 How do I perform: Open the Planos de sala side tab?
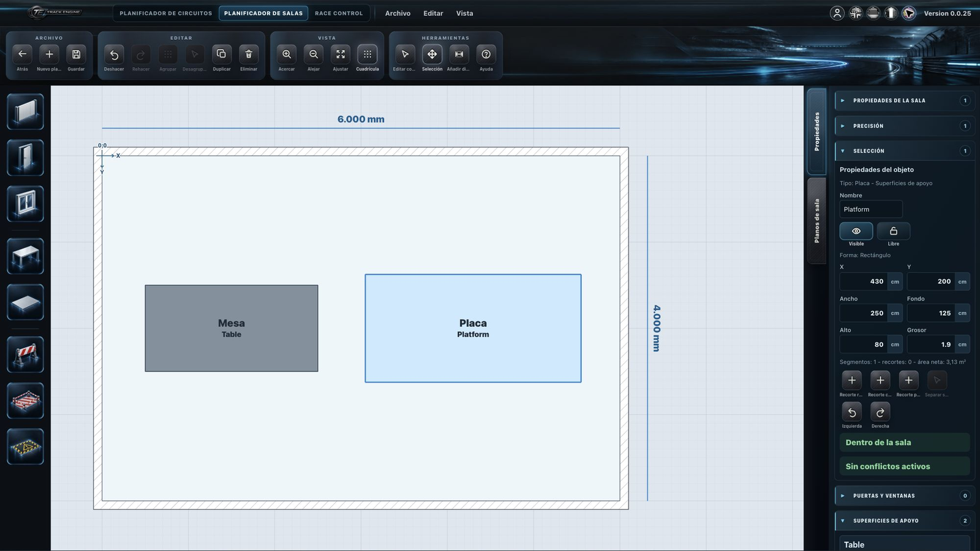pos(816,221)
